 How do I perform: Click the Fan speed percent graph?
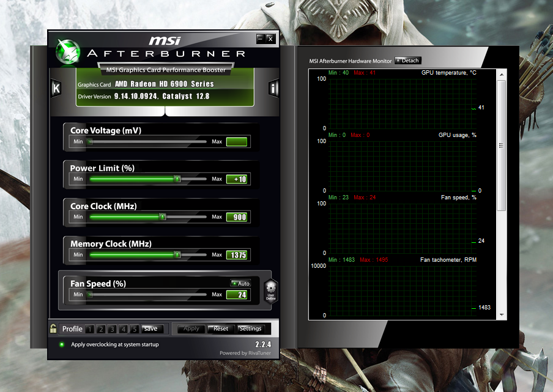click(x=403, y=229)
